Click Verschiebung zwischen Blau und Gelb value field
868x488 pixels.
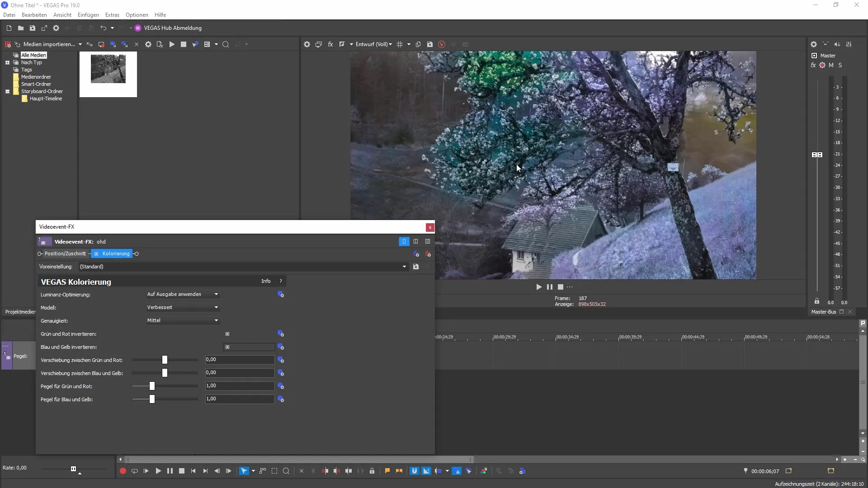coord(240,373)
